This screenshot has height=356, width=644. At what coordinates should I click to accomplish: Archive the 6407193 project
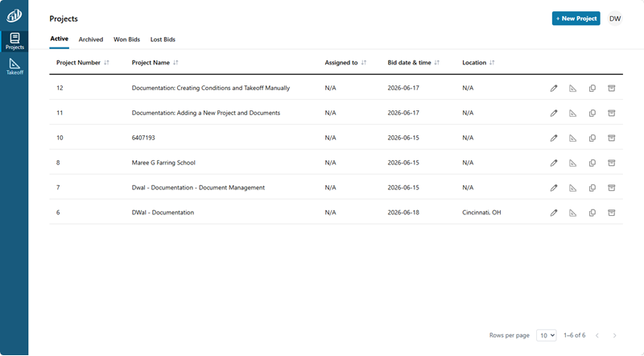[612, 138]
